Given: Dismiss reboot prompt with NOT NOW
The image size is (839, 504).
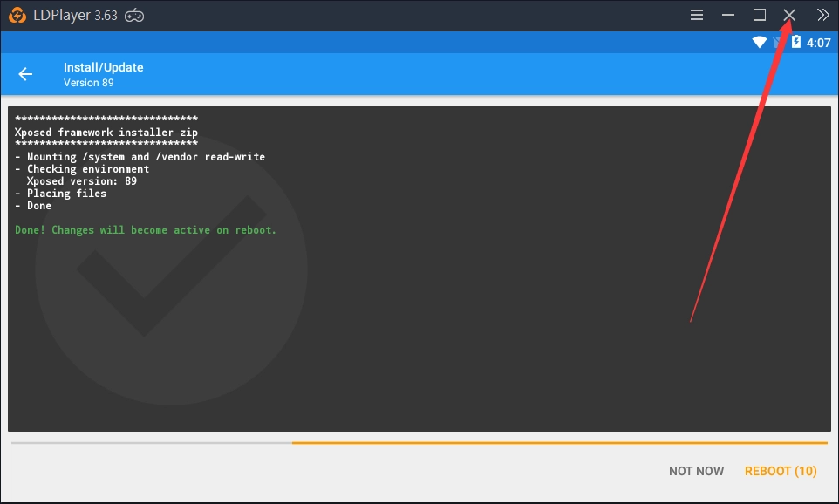Looking at the screenshot, I should pyautogui.click(x=696, y=470).
